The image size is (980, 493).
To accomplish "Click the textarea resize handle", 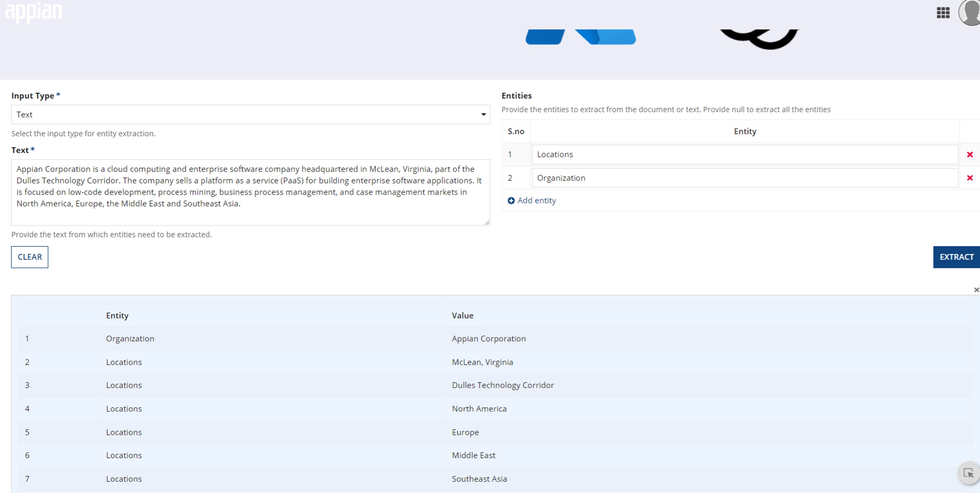I will tap(487, 222).
